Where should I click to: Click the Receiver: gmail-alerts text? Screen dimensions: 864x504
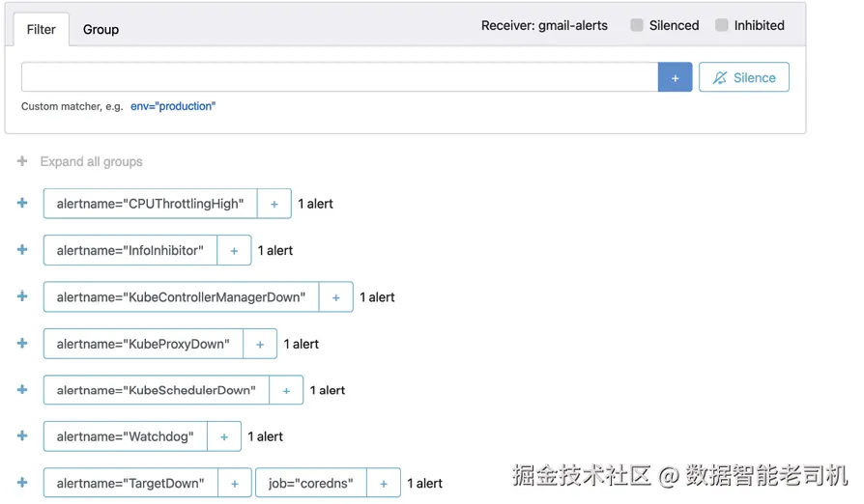[x=544, y=25]
